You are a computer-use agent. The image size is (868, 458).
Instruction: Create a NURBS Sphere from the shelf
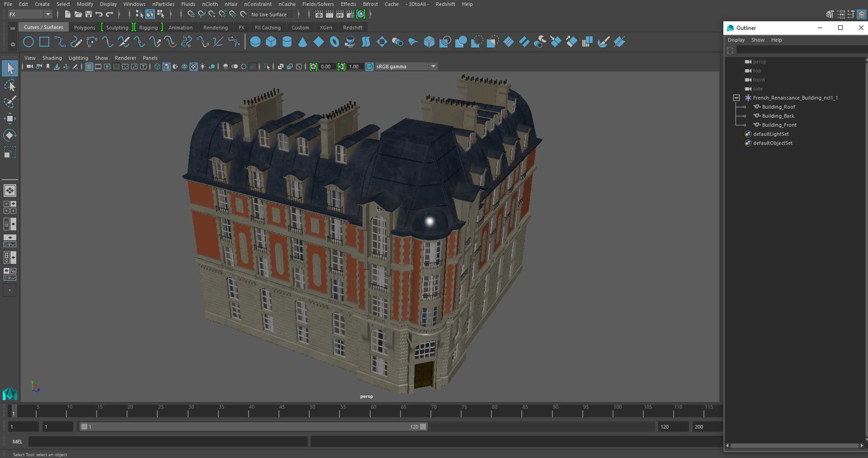click(x=255, y=42)
